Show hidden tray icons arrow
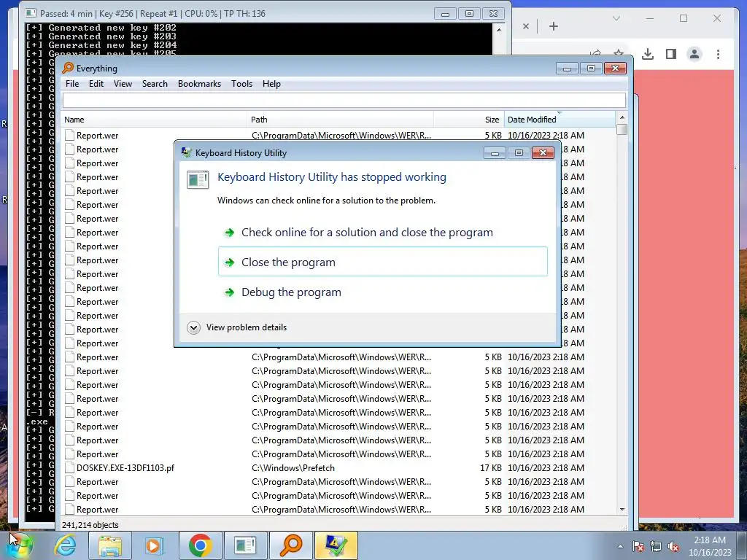This screenshot has height=560, width=747. point(620,546)
